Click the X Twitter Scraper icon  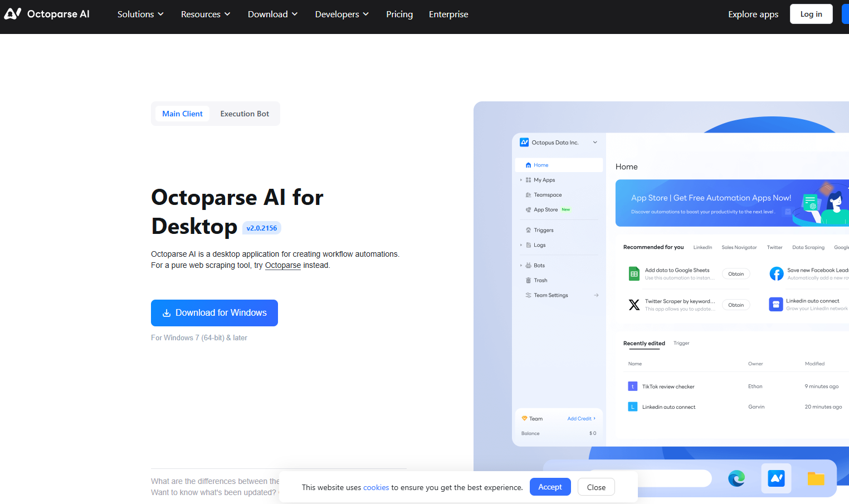[634, 305]
